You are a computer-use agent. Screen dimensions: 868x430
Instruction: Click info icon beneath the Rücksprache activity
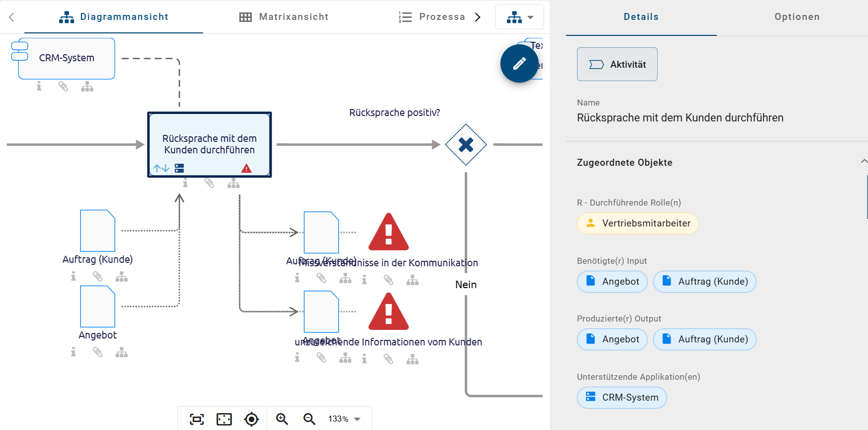[185, 183]
